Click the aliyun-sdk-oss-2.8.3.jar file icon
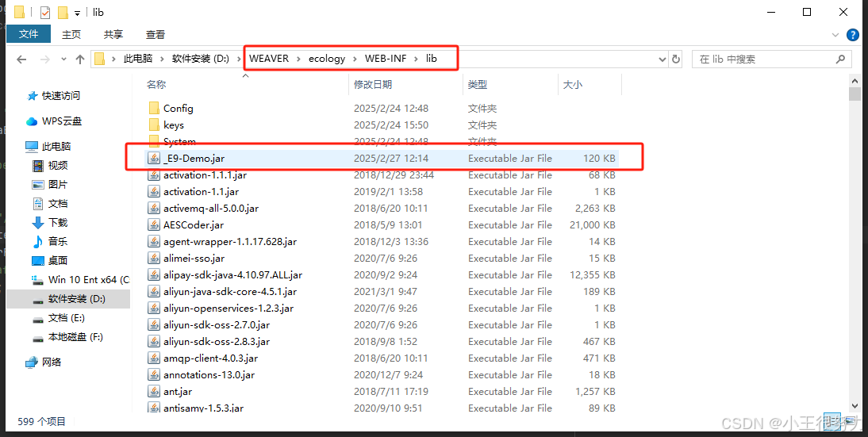The height and width of the screenshot is (437, 868). point(154,341)
